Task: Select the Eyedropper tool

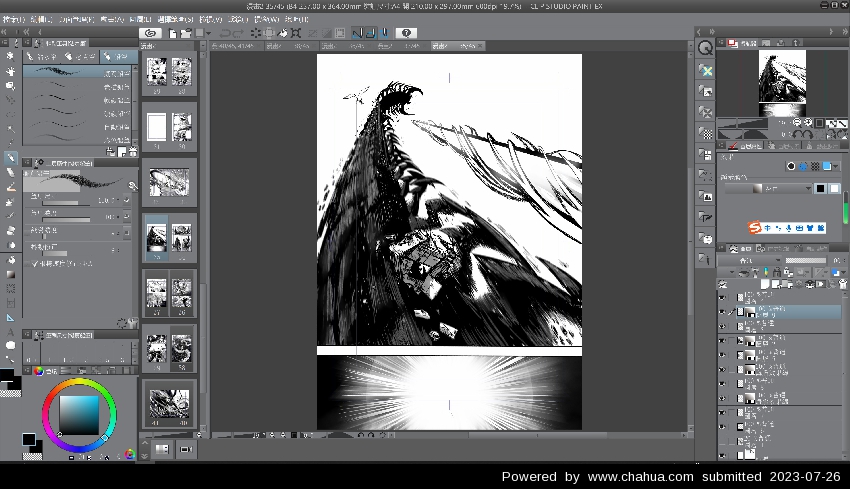Action: [x=10, y=143]
